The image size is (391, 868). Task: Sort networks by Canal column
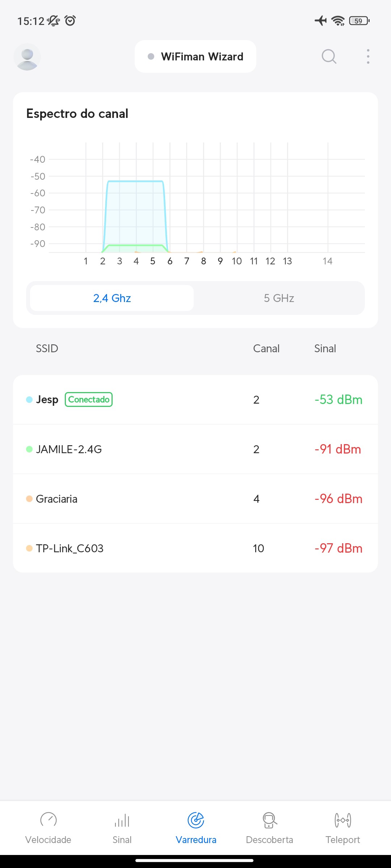coord(266,349)
